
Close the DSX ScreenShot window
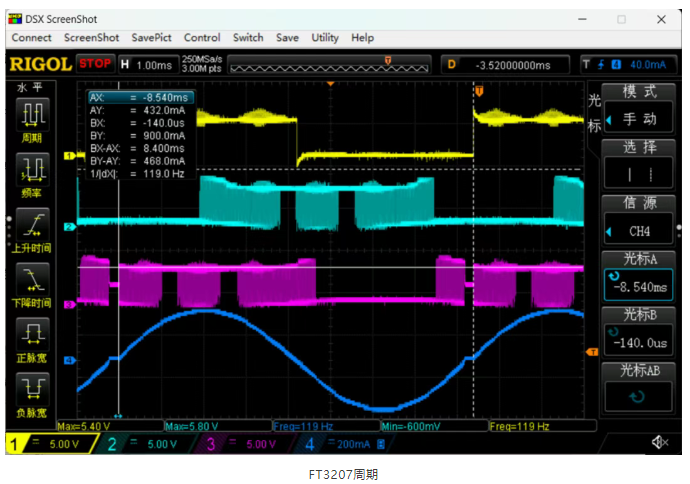(661, 19)
